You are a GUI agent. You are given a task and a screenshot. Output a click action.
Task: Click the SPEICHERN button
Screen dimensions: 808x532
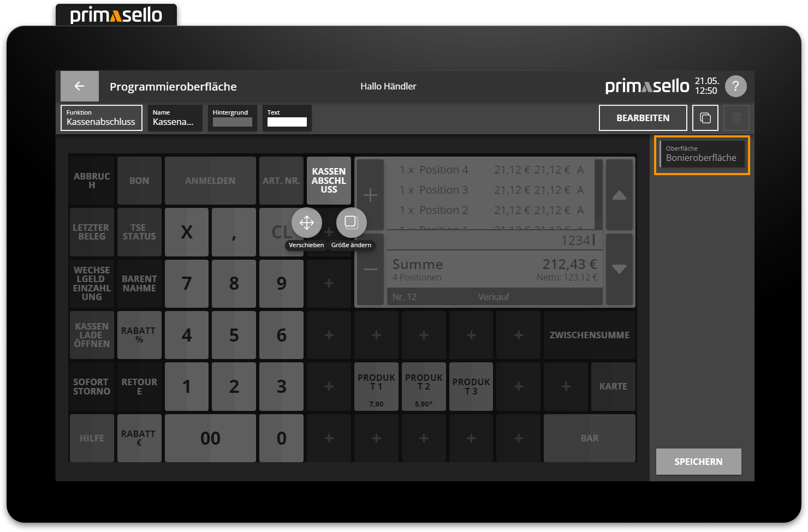(698, 462)
